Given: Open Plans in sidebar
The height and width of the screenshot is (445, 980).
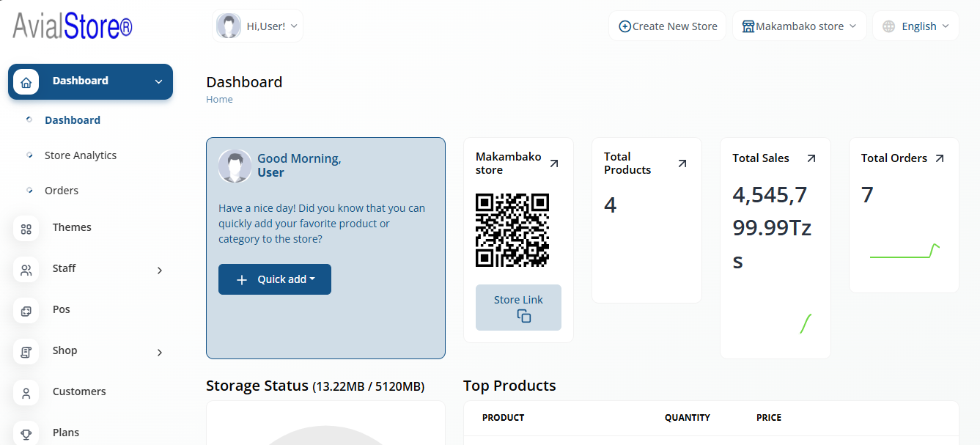Looking at the screenshot, I should point(66,433).
